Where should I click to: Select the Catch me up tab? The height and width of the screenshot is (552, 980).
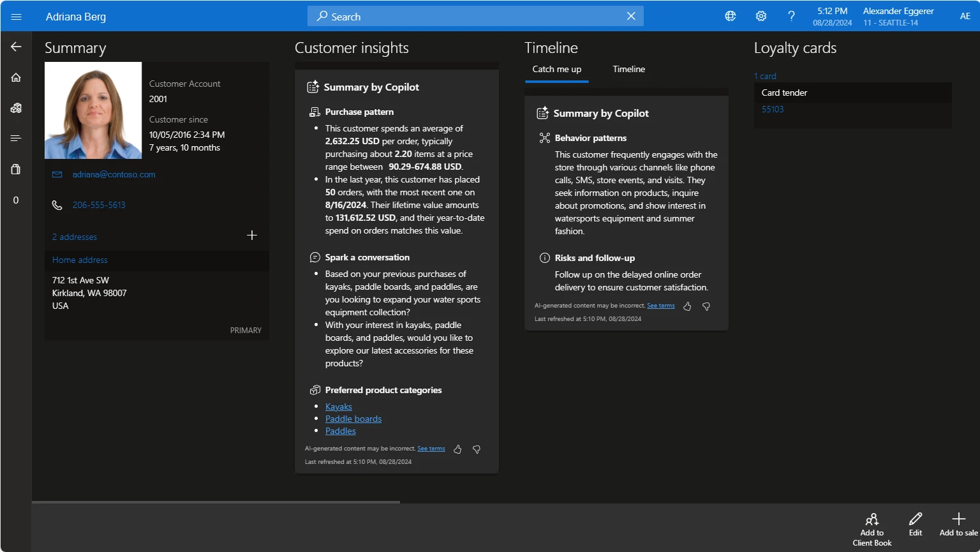(556, 69)
